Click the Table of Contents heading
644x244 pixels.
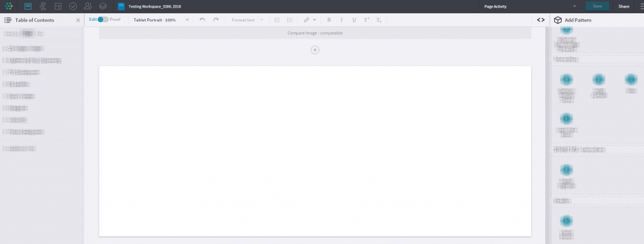pyautogui.click(x=35, y=20)
